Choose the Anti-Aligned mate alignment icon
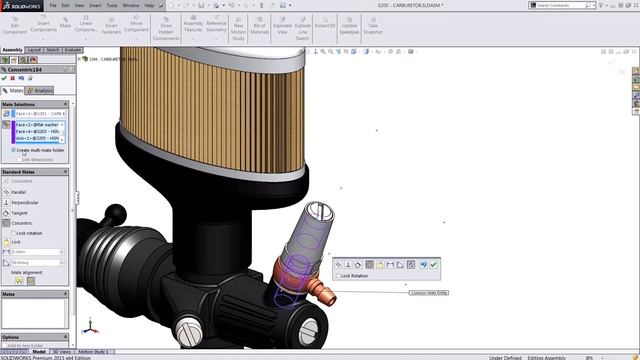Viewport: 640px width, 360px height. [31, 280]
